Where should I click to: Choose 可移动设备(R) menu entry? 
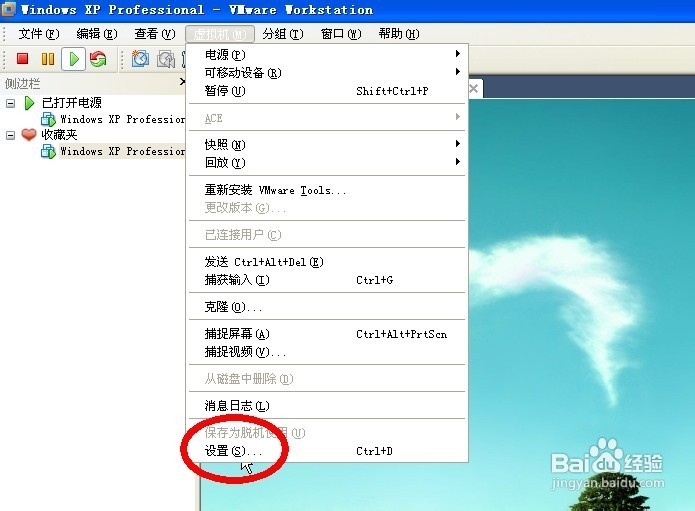tap(327, 73)
